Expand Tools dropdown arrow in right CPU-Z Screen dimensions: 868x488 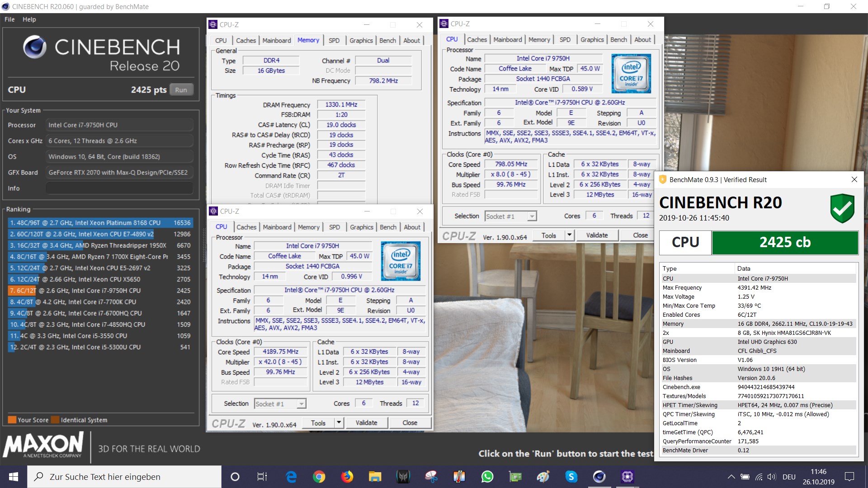pyautogui.click(x=570, y=235)
